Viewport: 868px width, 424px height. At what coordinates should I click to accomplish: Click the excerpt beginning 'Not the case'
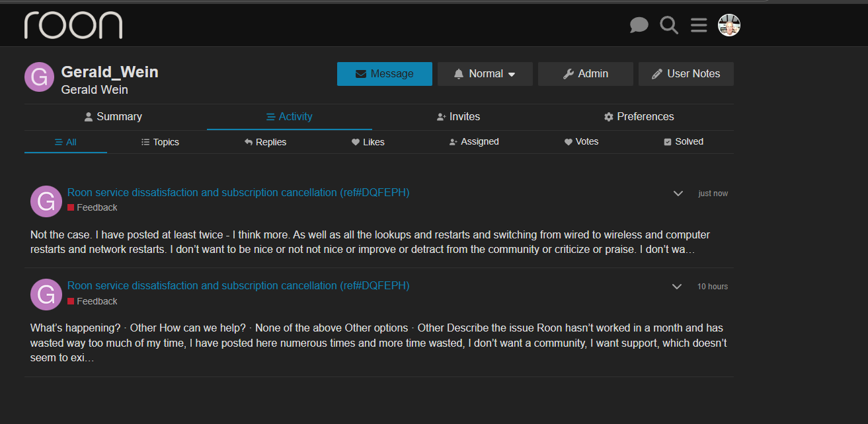tap(370, 242)
